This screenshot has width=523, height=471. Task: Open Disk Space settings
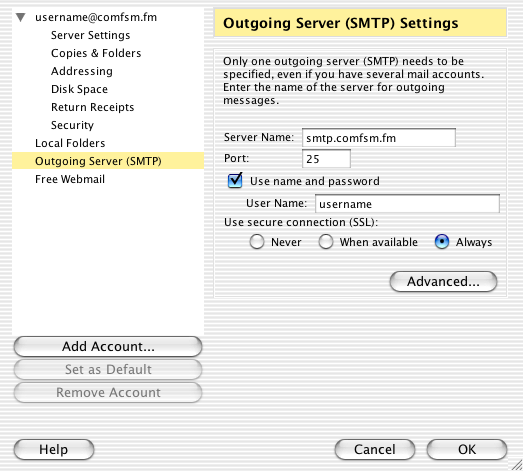[79, 89]
